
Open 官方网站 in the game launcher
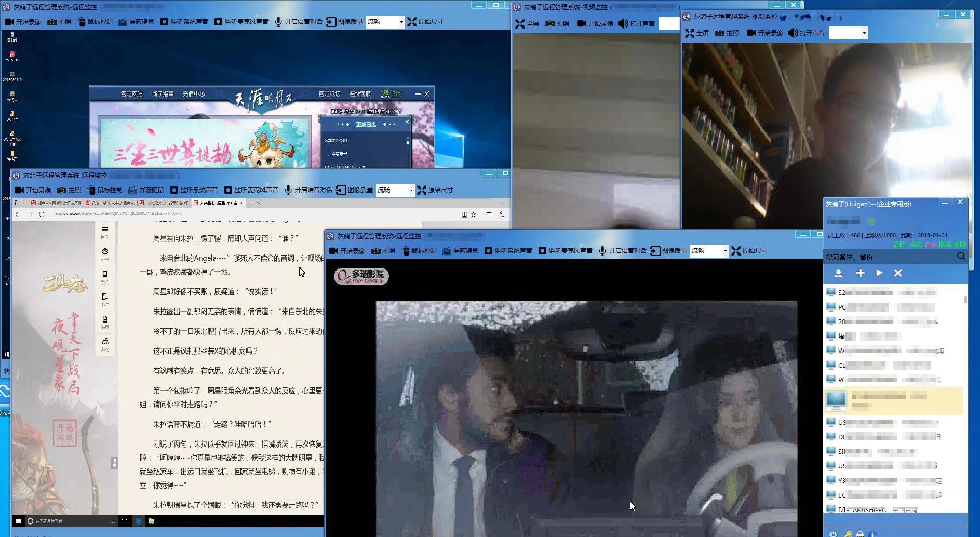pos(132,94)
